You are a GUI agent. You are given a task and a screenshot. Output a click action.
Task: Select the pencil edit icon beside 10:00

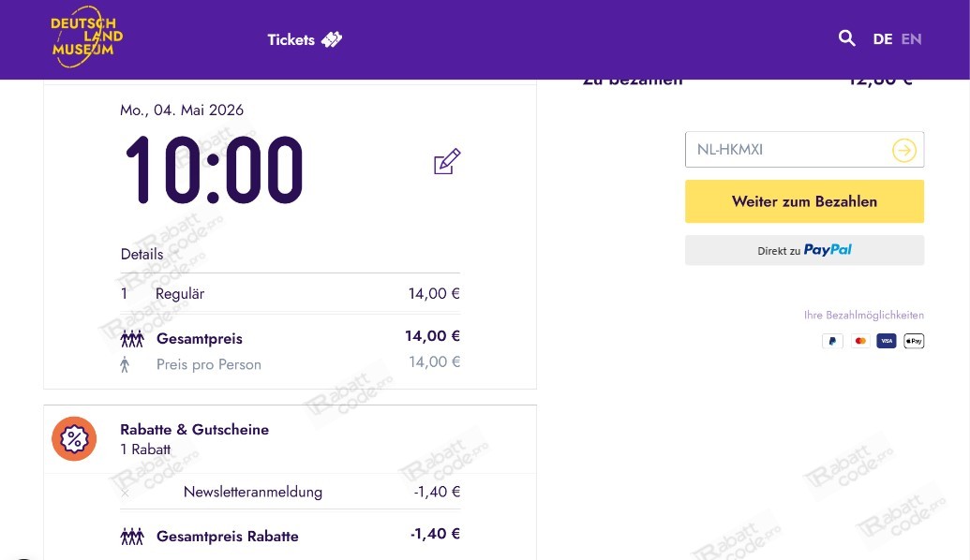click(x=447, y=161)
